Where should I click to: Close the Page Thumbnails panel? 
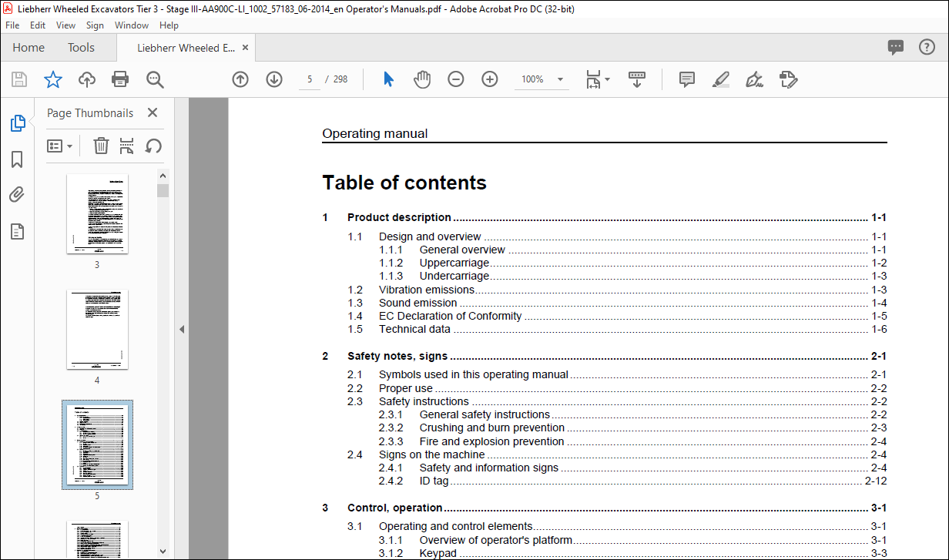pos(152,112)
